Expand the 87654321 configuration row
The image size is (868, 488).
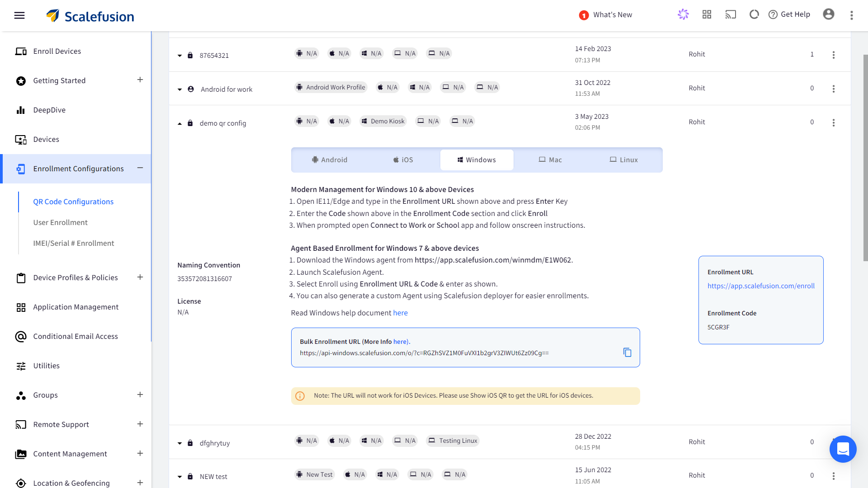click(179, 56)
